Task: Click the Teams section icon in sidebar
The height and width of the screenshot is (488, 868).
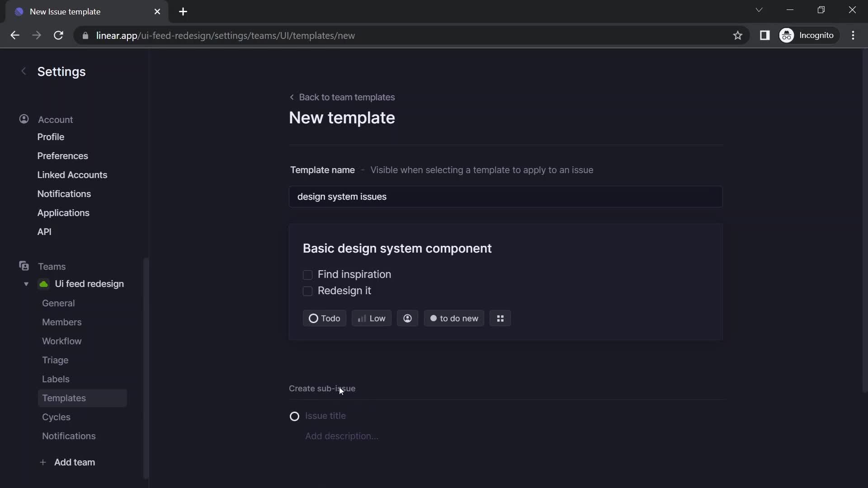Action: click(x=24, y=266)
